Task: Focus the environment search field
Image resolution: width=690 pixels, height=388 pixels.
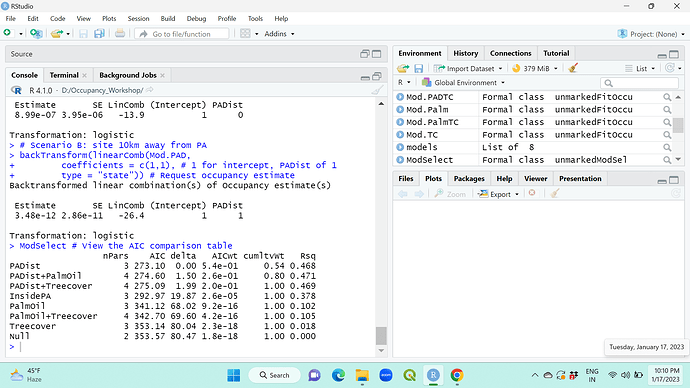Action: pos(639,83)
